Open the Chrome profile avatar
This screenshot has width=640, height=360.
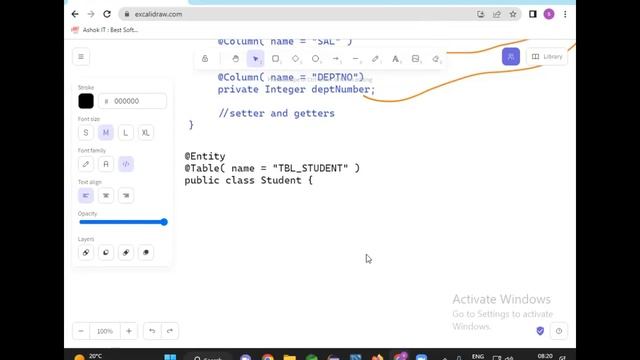click(549, 14)
